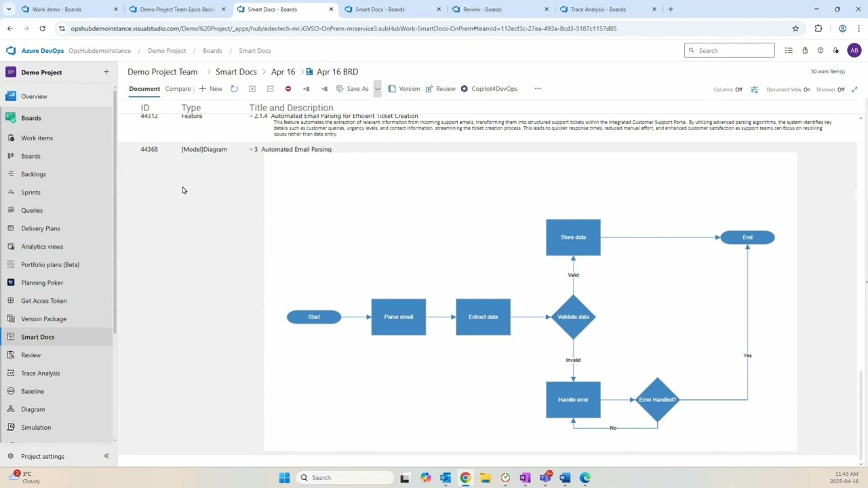Click the Review toolbar button
868x488 pixels.
[x=440, y=89]
